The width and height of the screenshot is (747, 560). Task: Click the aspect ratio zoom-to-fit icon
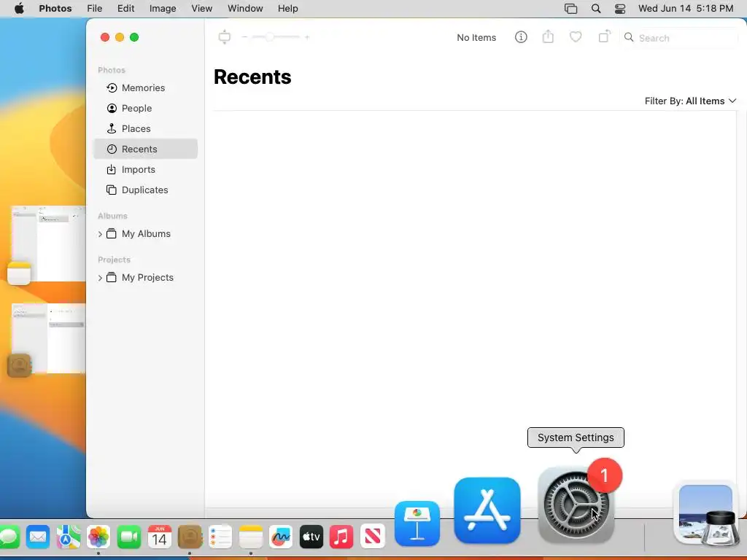point(225,36)
